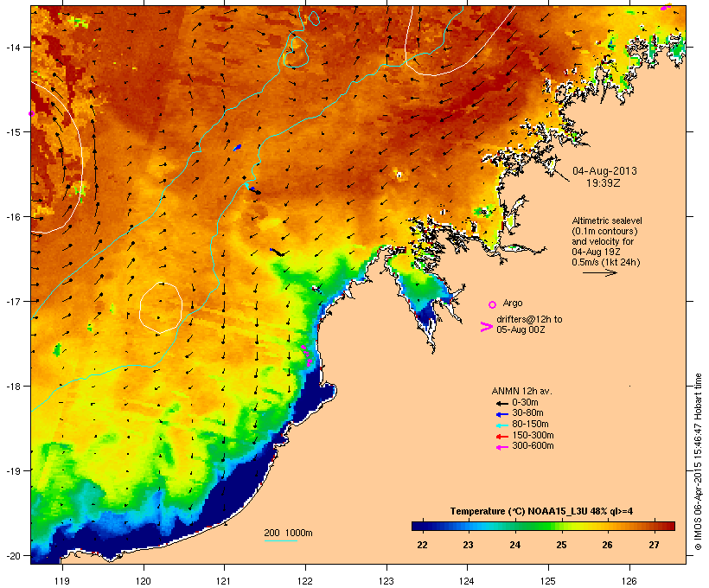Click the '05-Aug 00Z' text
This screenshot has width=709, height=588.
point(521,329)
